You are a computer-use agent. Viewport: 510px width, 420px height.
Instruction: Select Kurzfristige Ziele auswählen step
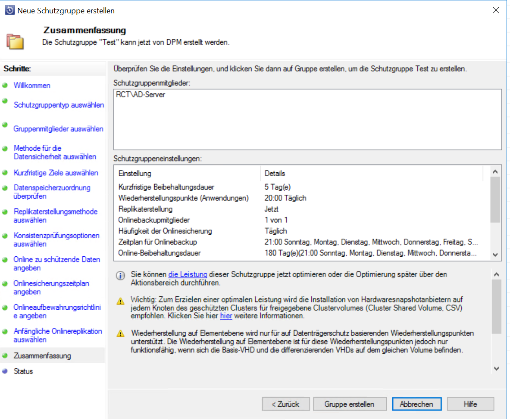click(x=56, y=173)
